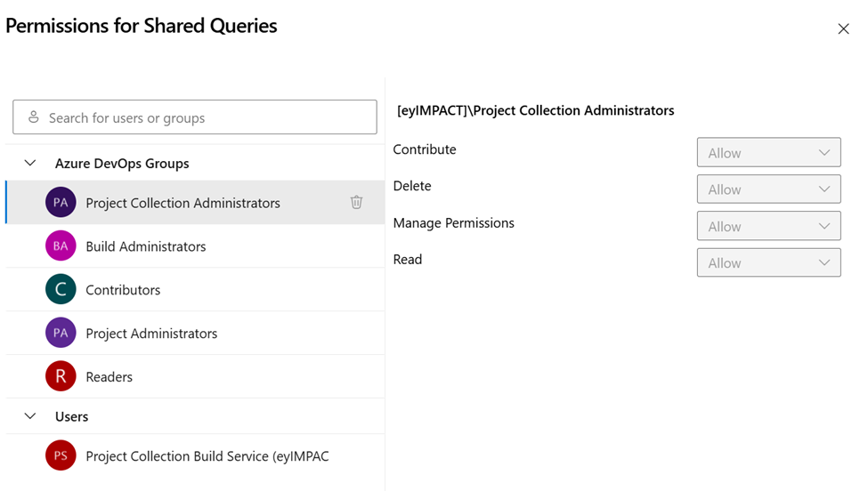Screen dimensions: 868x491
Task: Click the Contribute permission label
Action: [x=425, y=149]
